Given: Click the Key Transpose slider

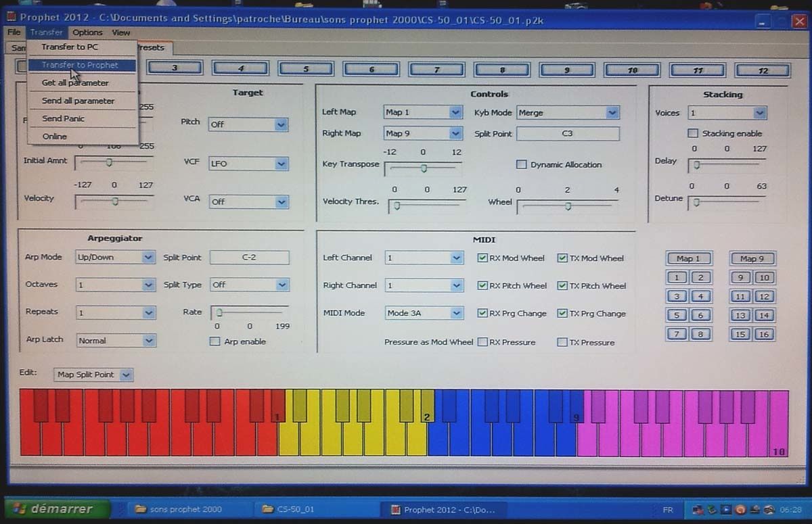Looking at the screenshot, I should tap(424, 168).
